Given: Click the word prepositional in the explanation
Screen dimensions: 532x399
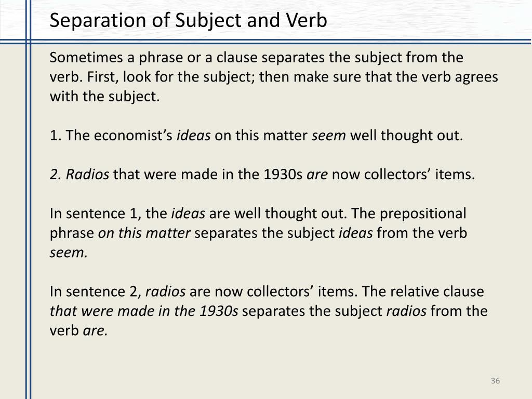Looking at the screenshot, I should [x=423, y=214].
